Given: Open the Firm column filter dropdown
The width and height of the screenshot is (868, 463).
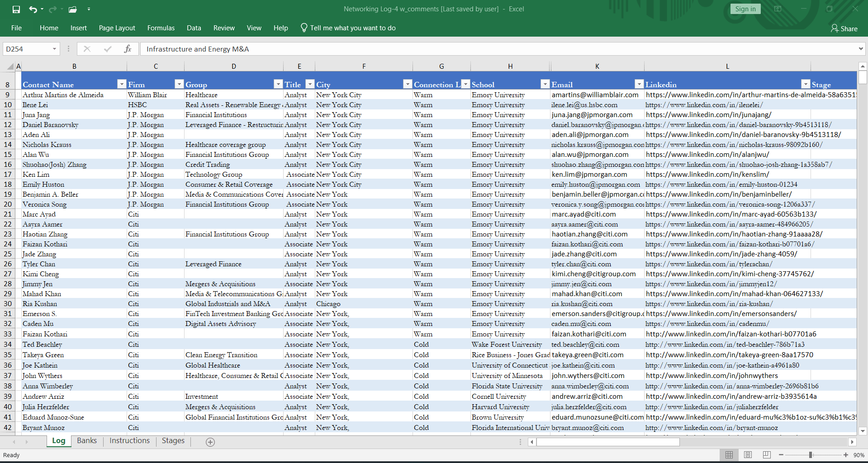Looking at the screenshot, I should pyautogui.click(x=179, y=84).
